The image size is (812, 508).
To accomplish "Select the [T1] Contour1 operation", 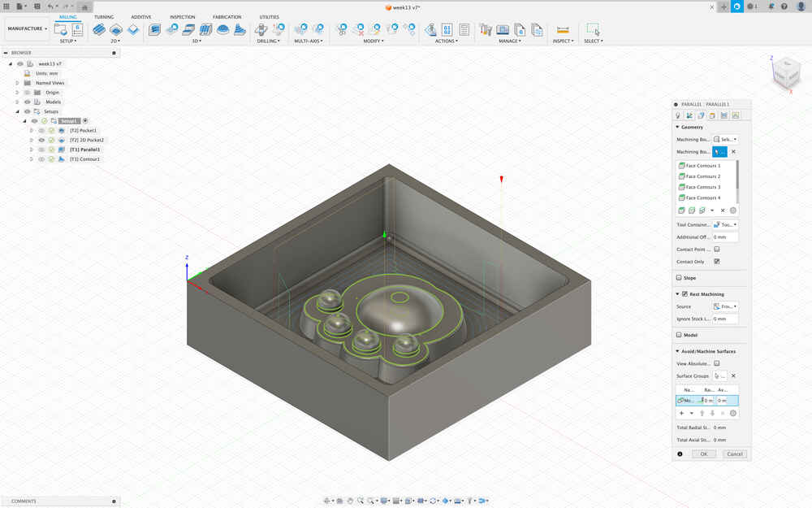I will tap(85, 159).
